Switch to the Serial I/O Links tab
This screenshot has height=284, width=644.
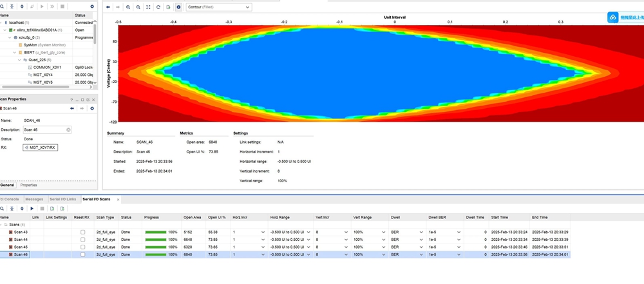pos(63,199)
